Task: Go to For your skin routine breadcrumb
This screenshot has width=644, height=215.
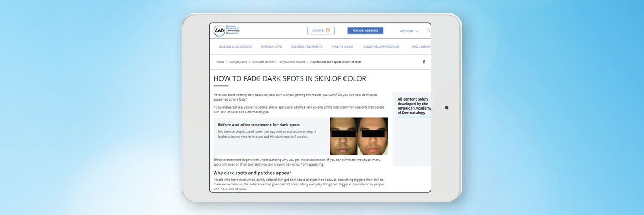Action: click(292, 62)
